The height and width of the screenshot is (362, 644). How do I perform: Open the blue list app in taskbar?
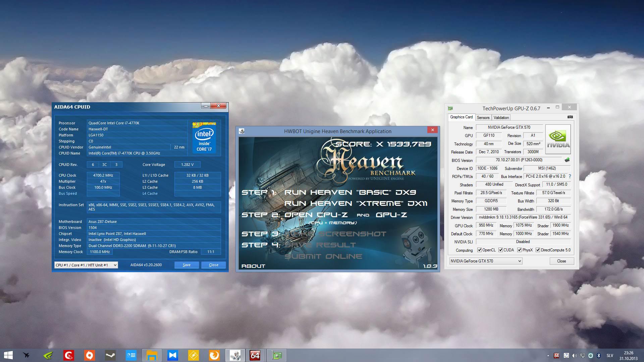pos(131,355)
